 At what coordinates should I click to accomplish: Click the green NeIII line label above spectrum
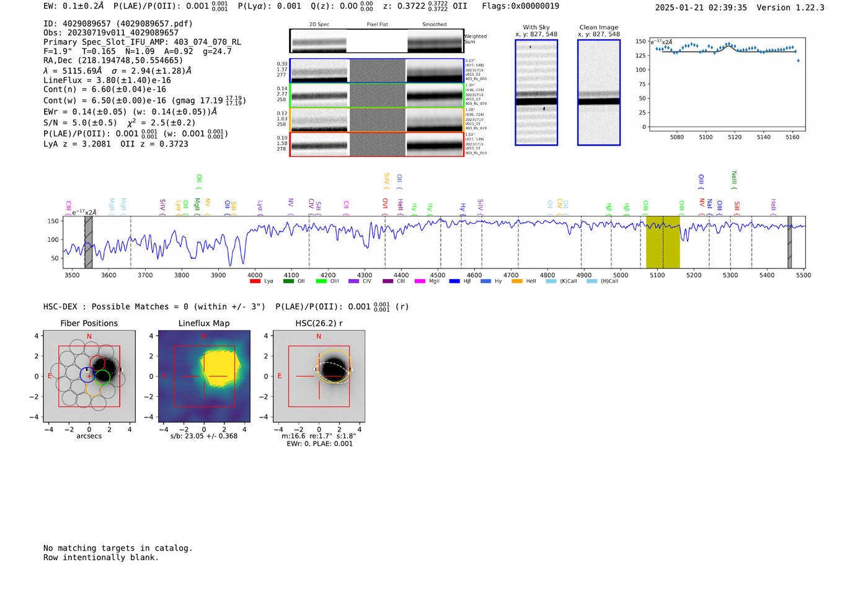point(734,179)
